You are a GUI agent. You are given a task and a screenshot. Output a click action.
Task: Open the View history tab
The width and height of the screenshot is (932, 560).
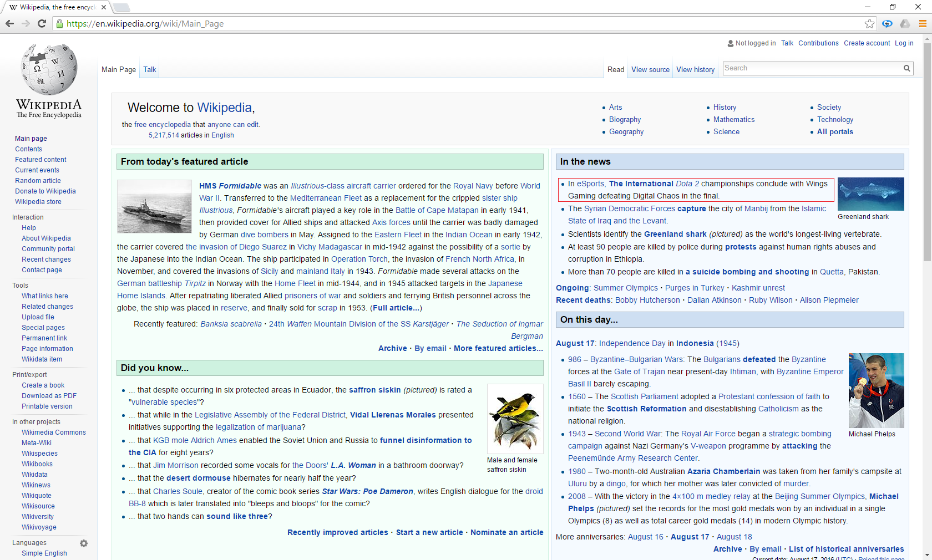[x=695, y=69]
